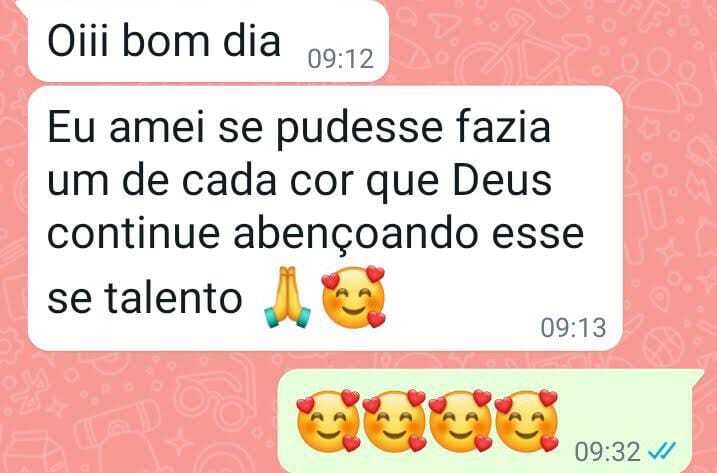Tap the "se talento" text line
717x473 pixels.
tap(144, 298)
